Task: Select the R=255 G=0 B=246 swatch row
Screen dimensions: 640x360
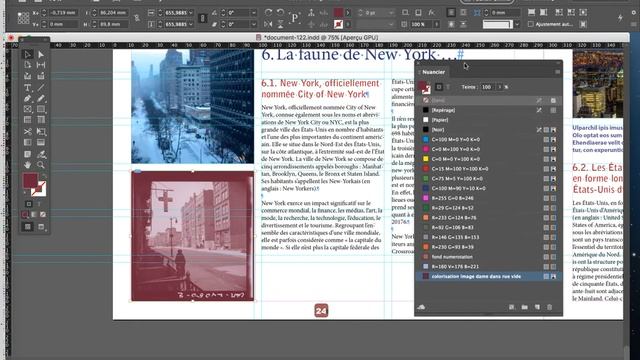Action: [x=489, y=198]
